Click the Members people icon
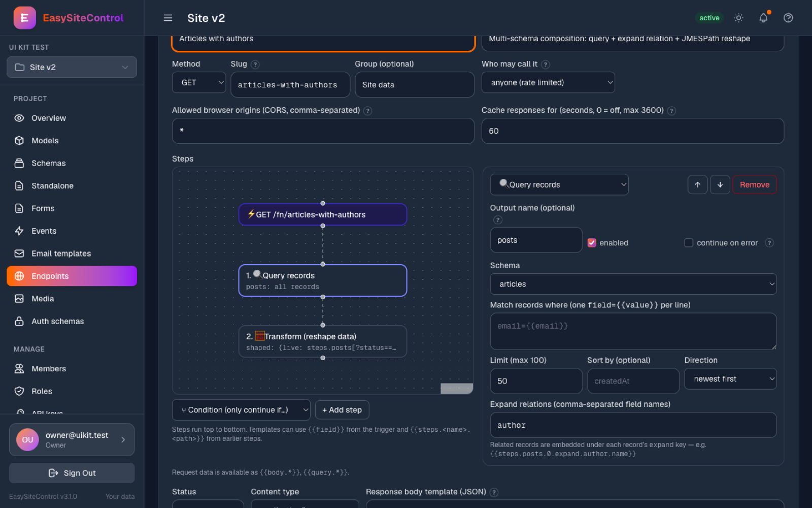Image resolution: width=812 pixels, height=508 pixels. point(19,369)
